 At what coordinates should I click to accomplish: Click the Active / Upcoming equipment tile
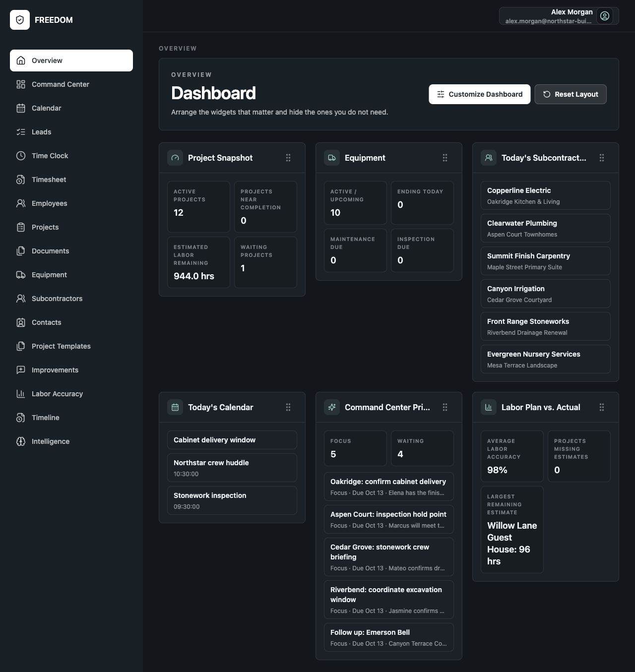coord(355,203)
